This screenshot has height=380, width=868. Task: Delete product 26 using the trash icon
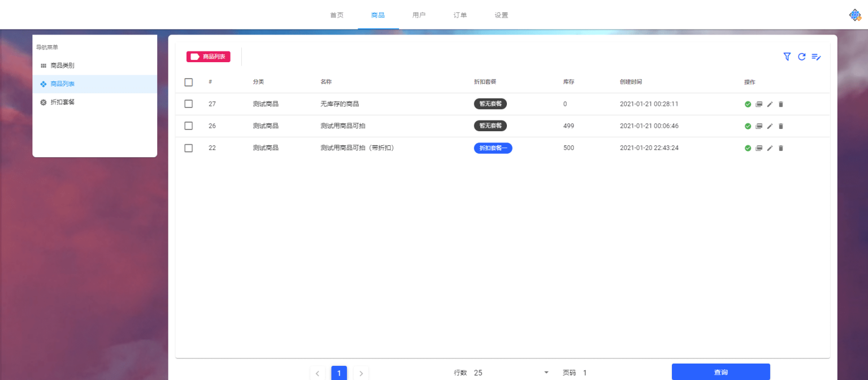point(781,126)
